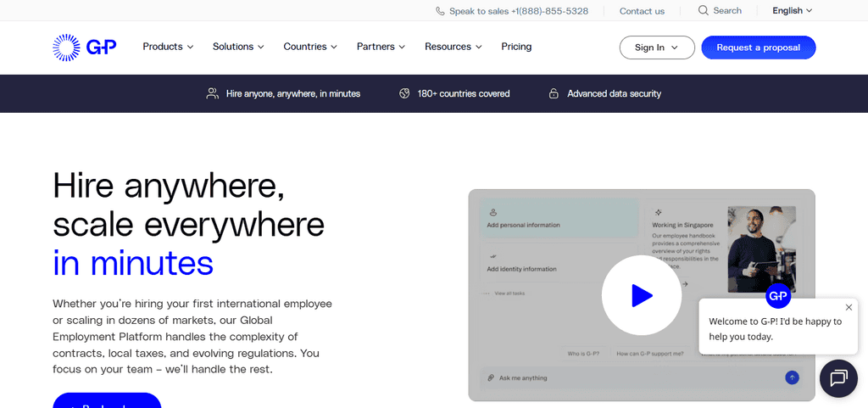Viewport: 868px width, 408px height.
Task: Click 'Advanced data security' text
Action: tap(614, 94)
